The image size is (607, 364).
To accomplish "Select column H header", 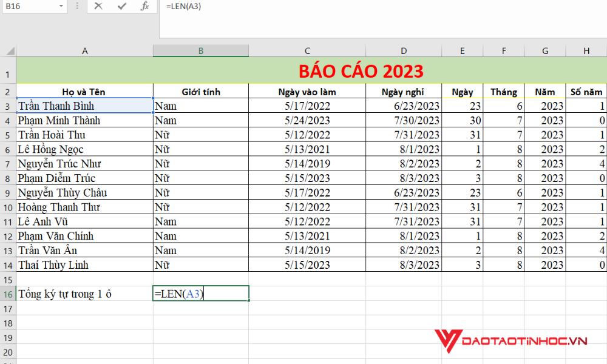I will [x=586, y=51].
